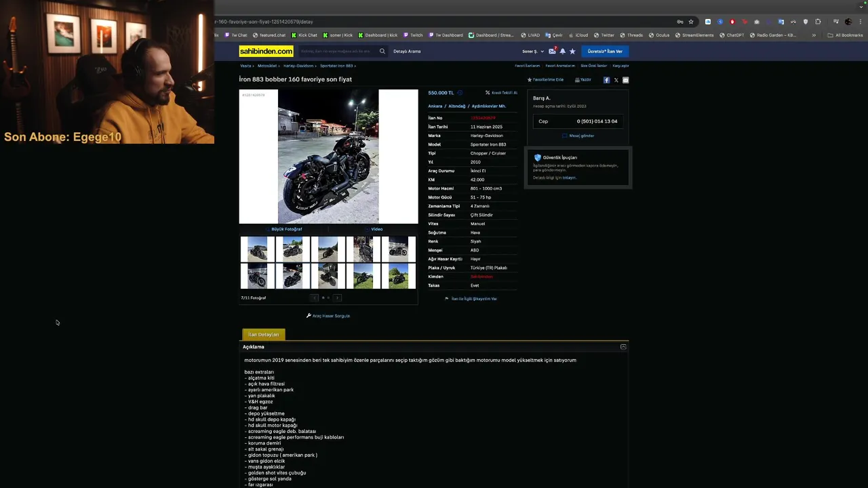Open the Chrome extensions puzzle icon
Viewport: 868px width, 488px height.
click(x=818, y=22)
